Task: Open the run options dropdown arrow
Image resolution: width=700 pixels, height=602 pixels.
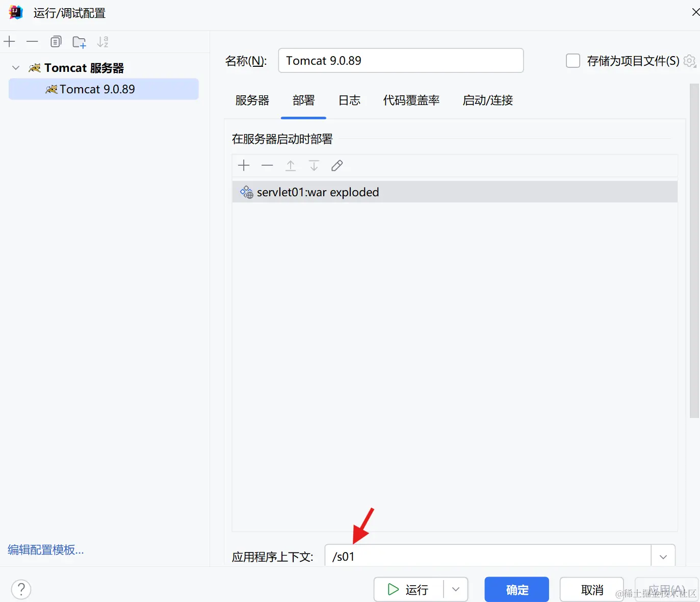Action: 455,589
